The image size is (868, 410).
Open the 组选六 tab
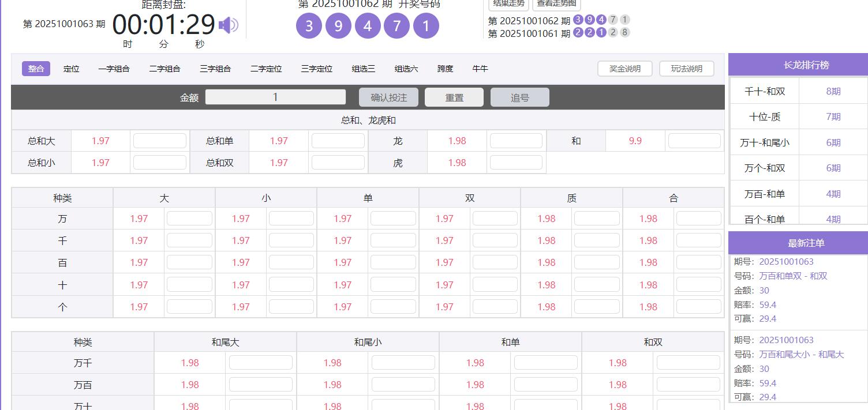click(x=406, y=68)
